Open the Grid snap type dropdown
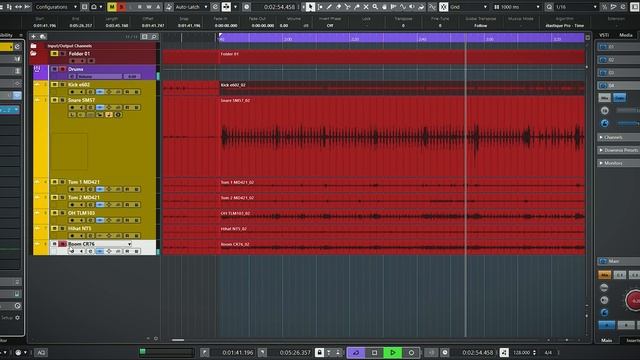Screen dimensions: 640x360 click(469, 7)
